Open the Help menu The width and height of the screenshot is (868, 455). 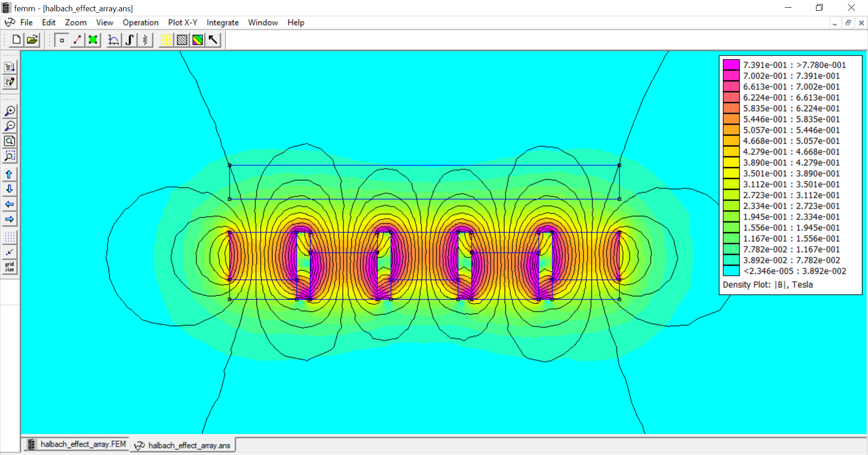[x=296, y=23]
